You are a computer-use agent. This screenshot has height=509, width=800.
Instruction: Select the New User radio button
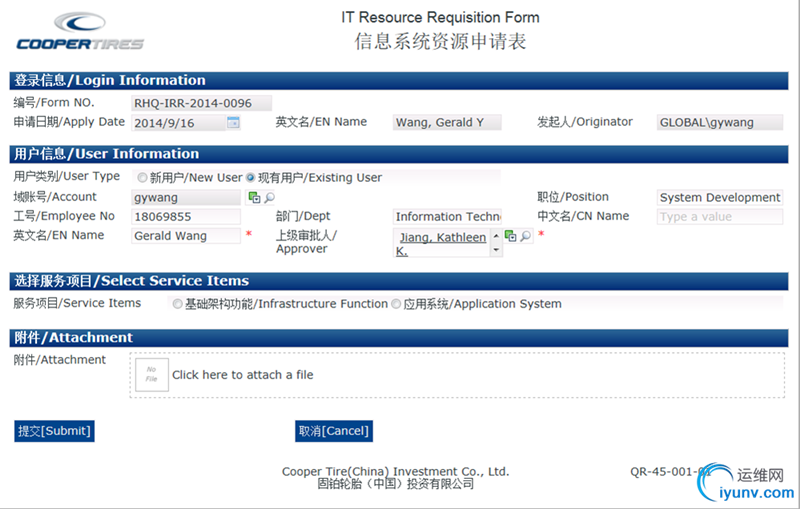pos(143,178)
